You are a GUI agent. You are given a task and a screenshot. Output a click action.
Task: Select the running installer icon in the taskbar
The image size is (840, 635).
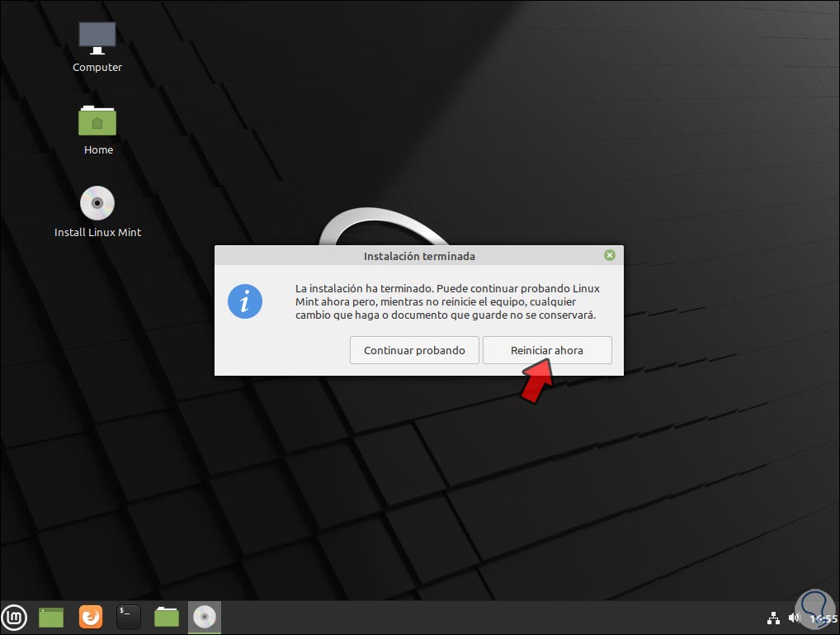coord(204,617)
